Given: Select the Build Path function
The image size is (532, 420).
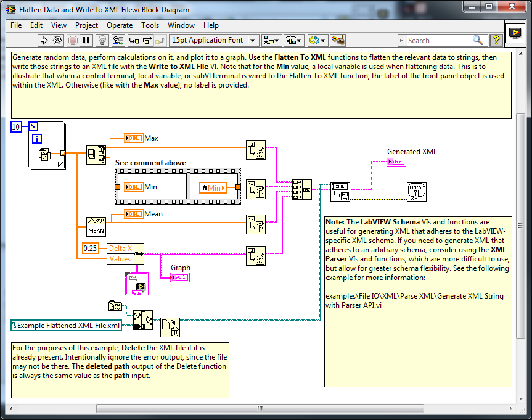Looking at the screenshot, I should point(143,320).
